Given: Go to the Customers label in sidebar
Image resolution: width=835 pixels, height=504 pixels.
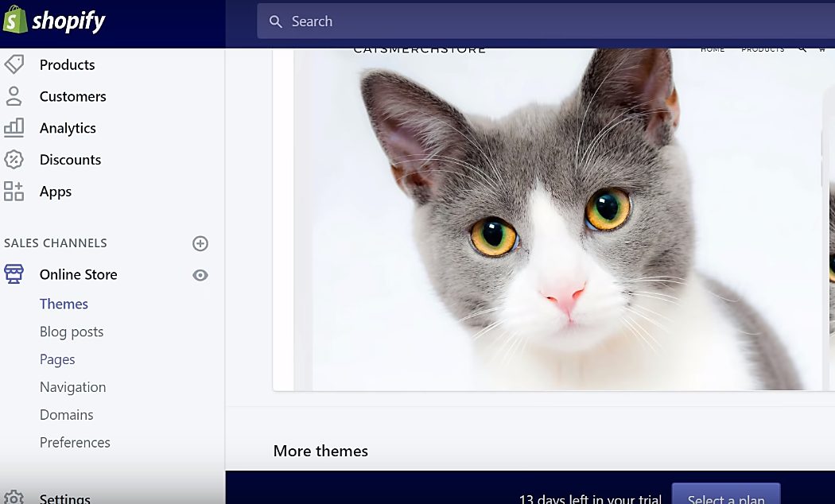Looking at the screenshot, I should click(x=73, y=96).
